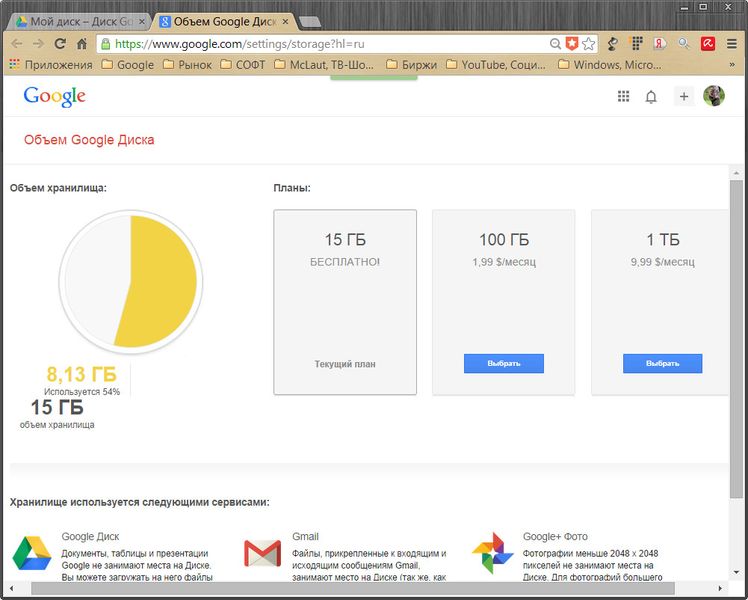Click Выбрать for the 1 ТБ plan
Viewport: 748px width, 600px height.
tap(663, 363)
